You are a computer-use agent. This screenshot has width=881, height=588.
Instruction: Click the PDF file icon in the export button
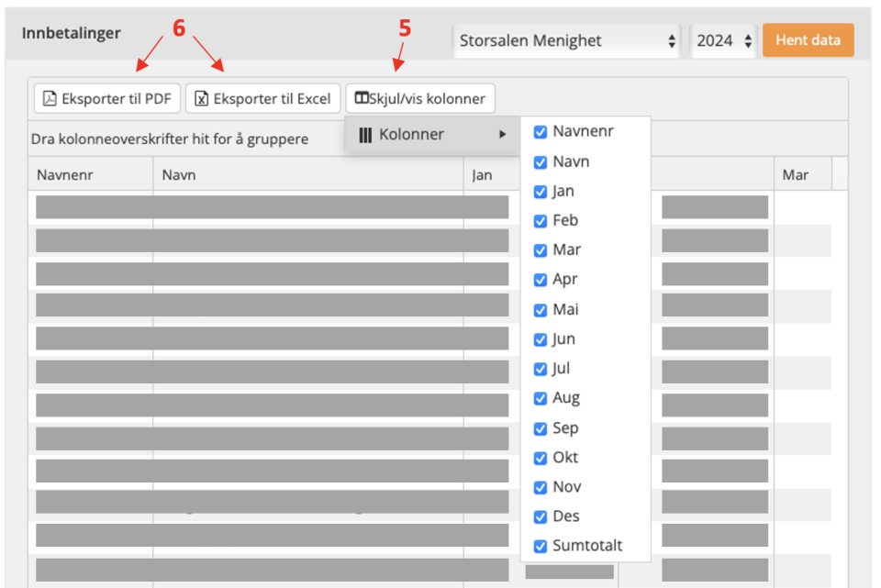50,99
